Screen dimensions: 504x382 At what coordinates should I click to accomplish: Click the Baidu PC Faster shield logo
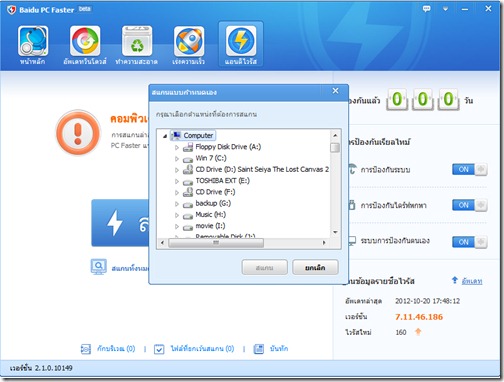click(x=11, y=10)
